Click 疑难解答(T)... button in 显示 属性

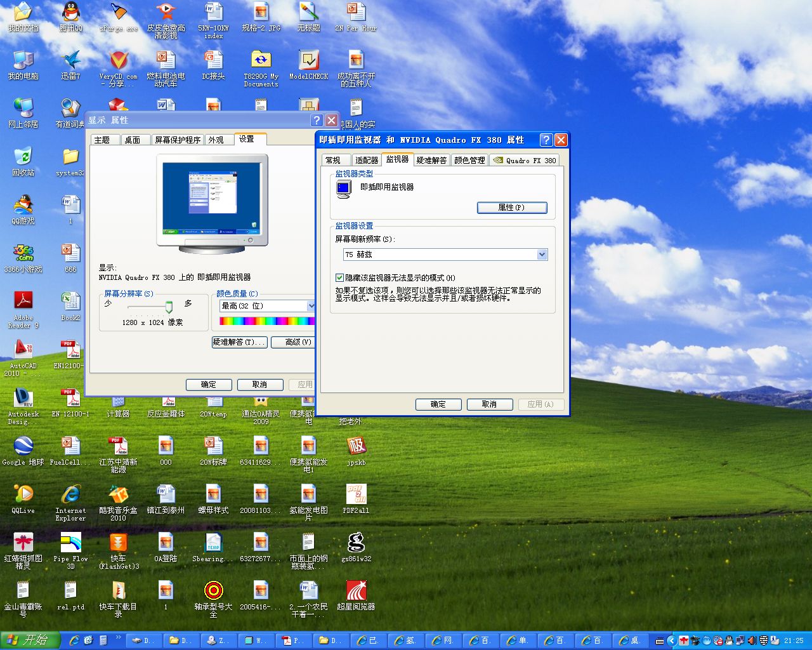(x=239, y=342)
